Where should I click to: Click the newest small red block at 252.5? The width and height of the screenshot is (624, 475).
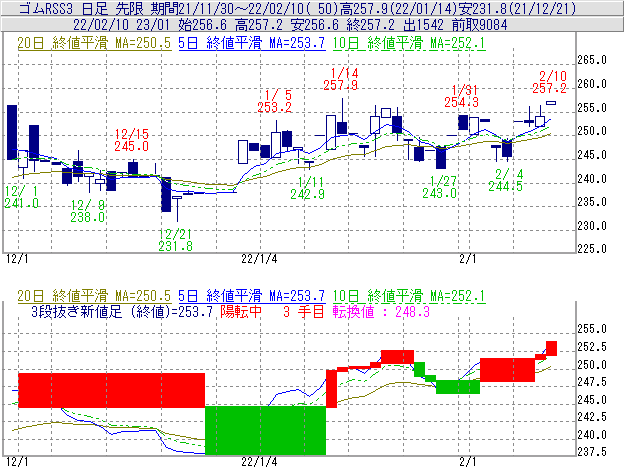[x=552, y=348]
